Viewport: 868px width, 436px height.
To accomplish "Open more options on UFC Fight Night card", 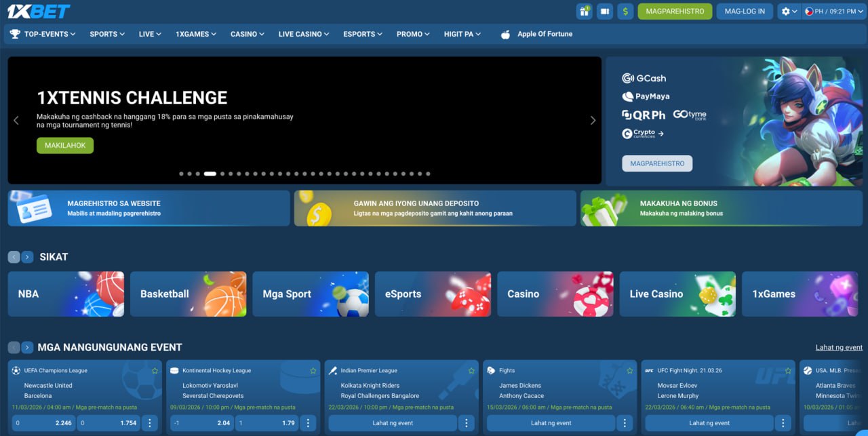I will coord(783,423).
